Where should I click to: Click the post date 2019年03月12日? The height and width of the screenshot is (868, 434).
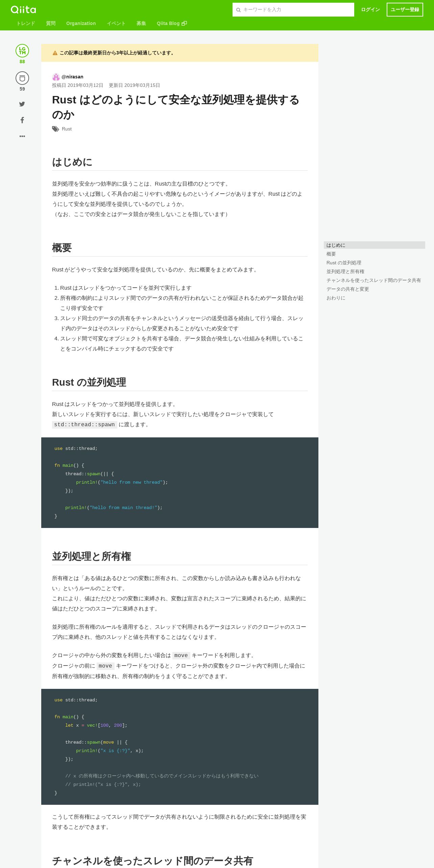(x=86, y=86)
